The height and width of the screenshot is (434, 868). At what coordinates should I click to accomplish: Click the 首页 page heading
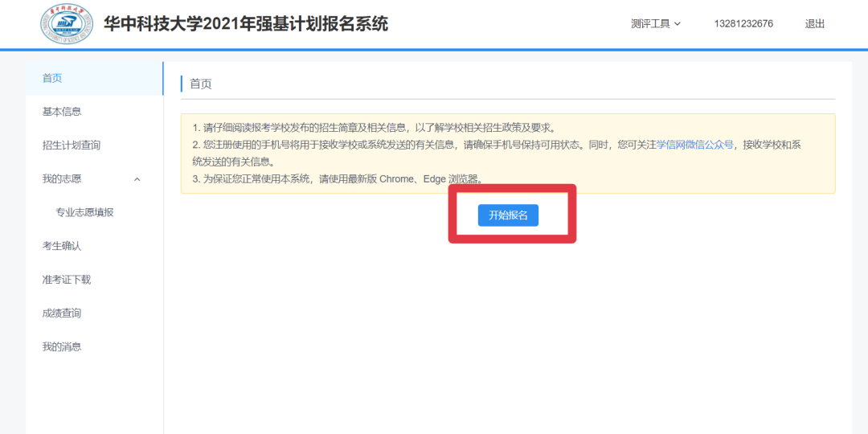pyautogui.click(x=200, y=84)
